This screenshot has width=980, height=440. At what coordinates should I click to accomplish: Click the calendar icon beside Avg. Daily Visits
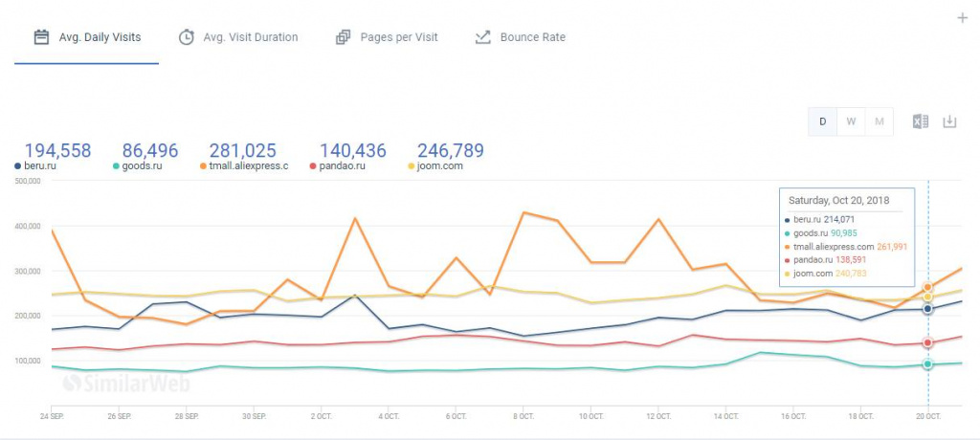coord(41,37)
